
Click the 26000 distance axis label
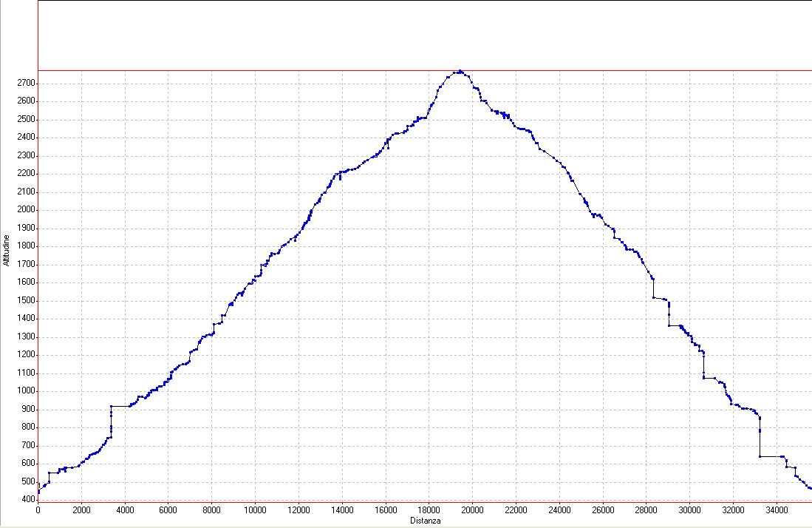(x=603, y=510)
